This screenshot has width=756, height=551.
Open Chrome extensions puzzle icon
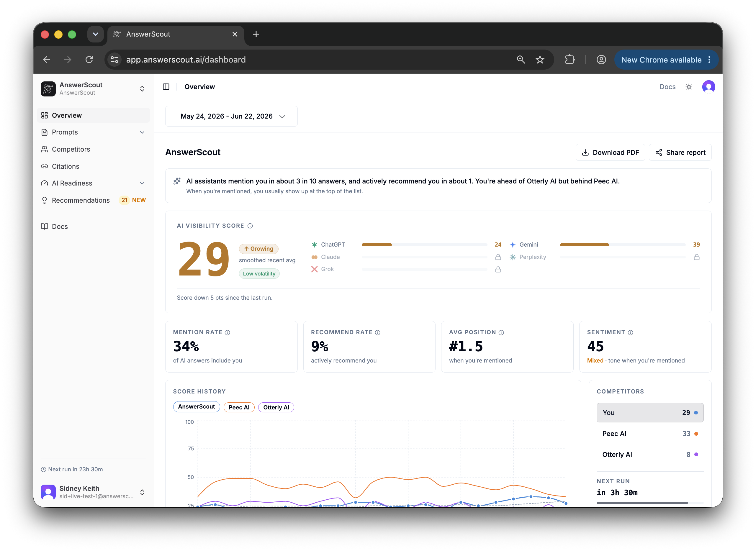[x=570, y=60]
